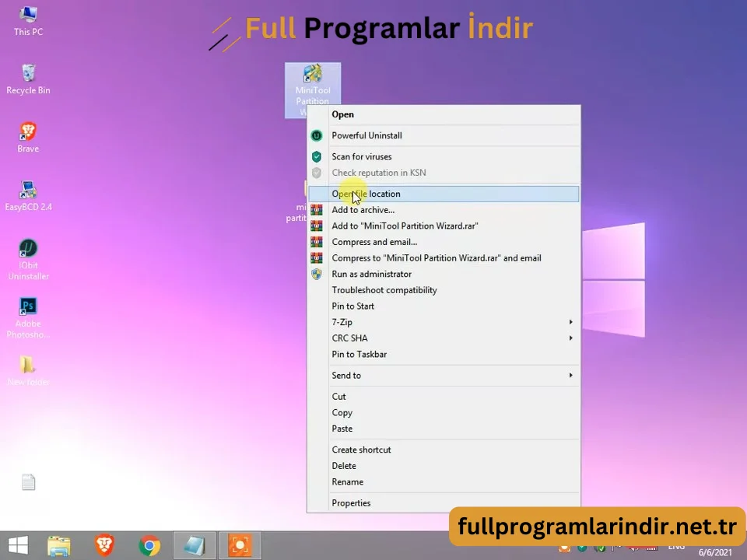Screen dimensions: 747x560
Task: Choose Run as administrator
Action: point(444,275)
